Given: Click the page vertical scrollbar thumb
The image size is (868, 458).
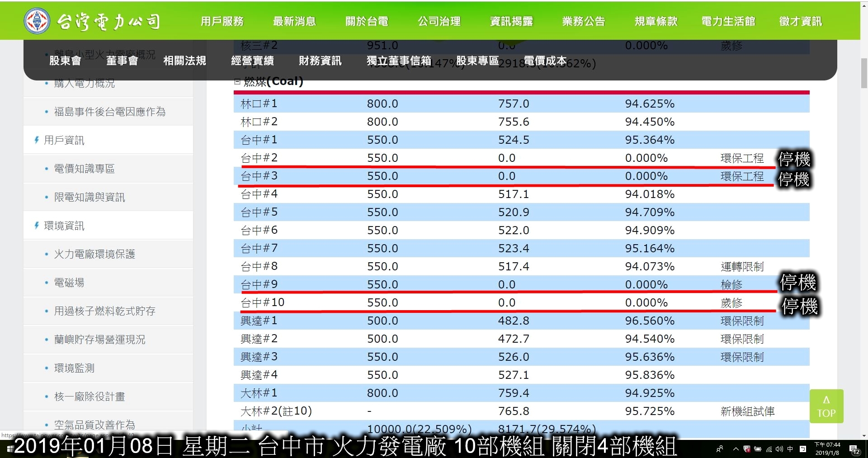Looking at the screenshot, I should click(864, 73).
